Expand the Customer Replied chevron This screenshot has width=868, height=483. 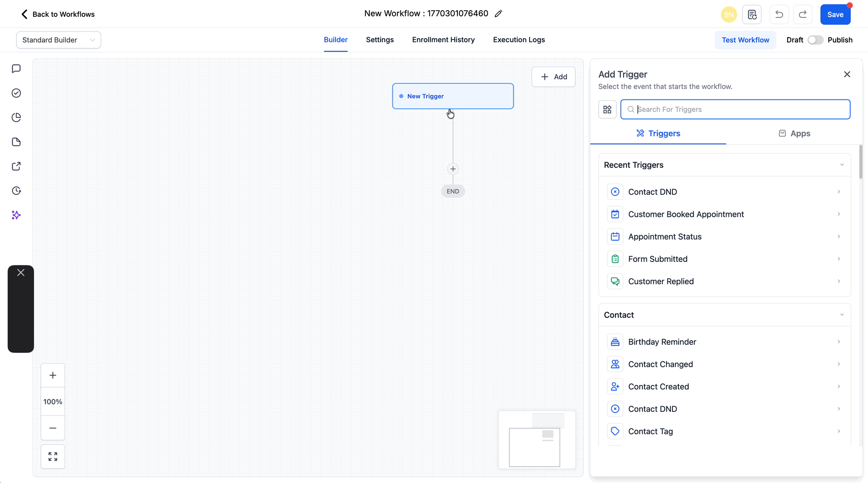pyautogui.click(x=839, y=281)
